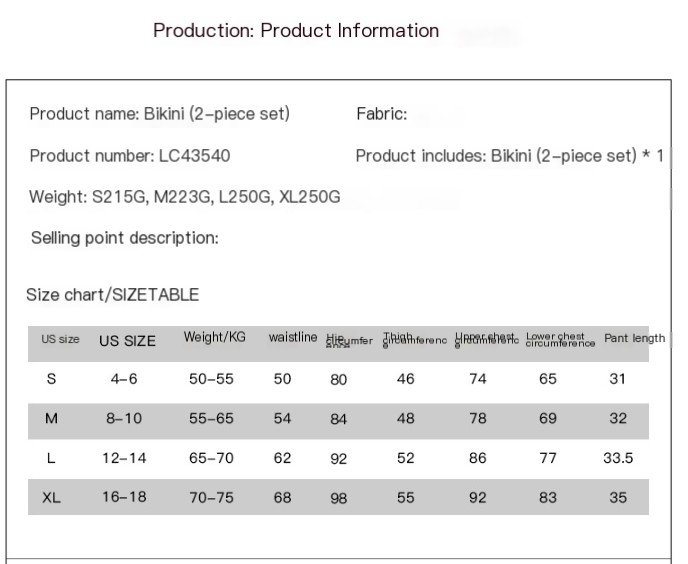This screenshot has height=564, width=688.
Task: Click the Production: Product Information heading
Action: [296, 31]
